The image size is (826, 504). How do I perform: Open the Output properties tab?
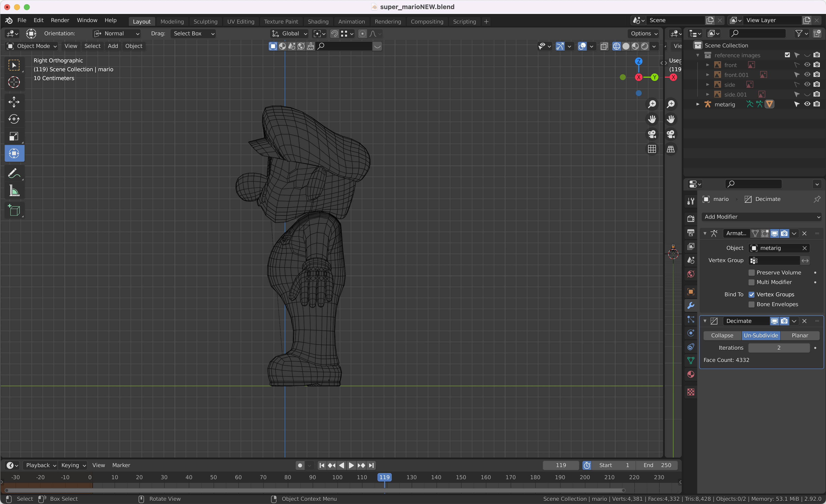(691, 232)
